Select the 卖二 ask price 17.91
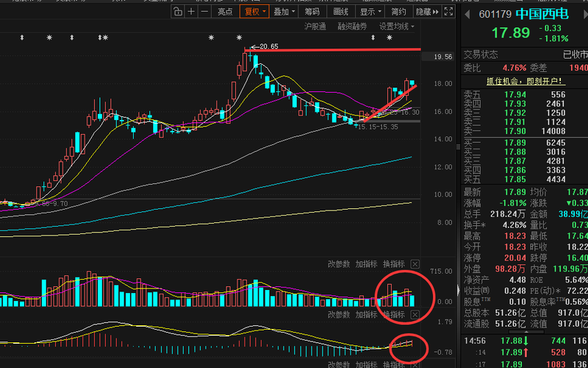Image resolution: width=588 pixels, height=368 pixels. [515, 121]
